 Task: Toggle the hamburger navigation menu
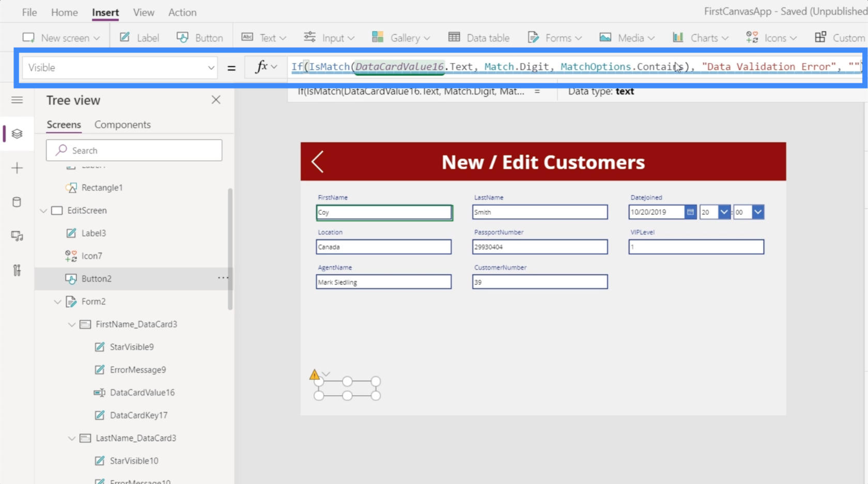pyautogui.click(x=17, y=100)
